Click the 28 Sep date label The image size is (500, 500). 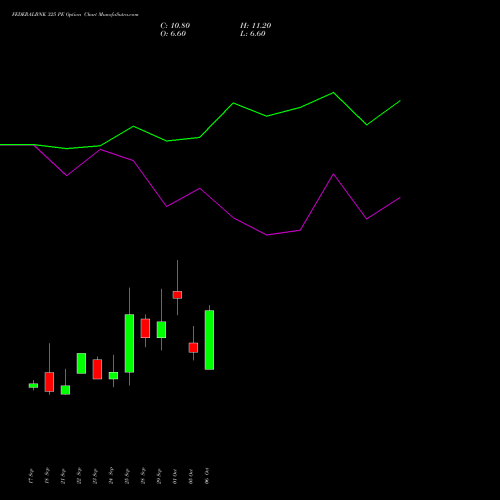pyautogui.click(x=143, y=476)
